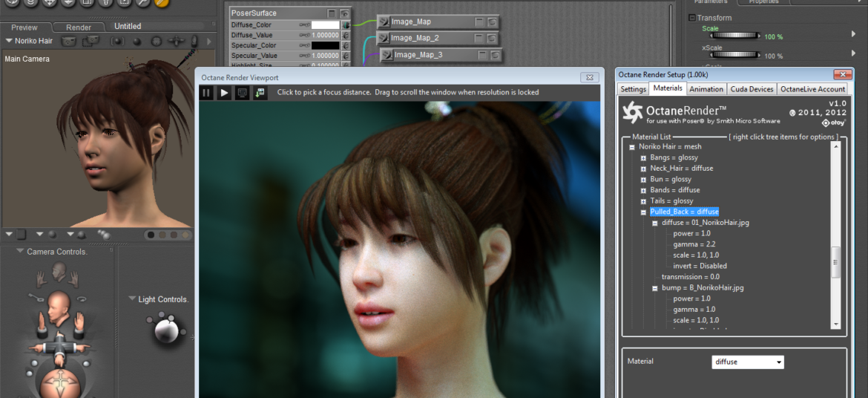
Task: Click the save render image icon in Octane viewport
Action: [260, 93]
